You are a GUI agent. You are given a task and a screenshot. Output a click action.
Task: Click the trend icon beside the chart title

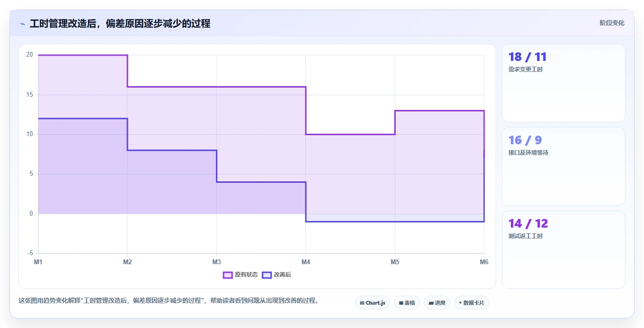click(22, 23)
